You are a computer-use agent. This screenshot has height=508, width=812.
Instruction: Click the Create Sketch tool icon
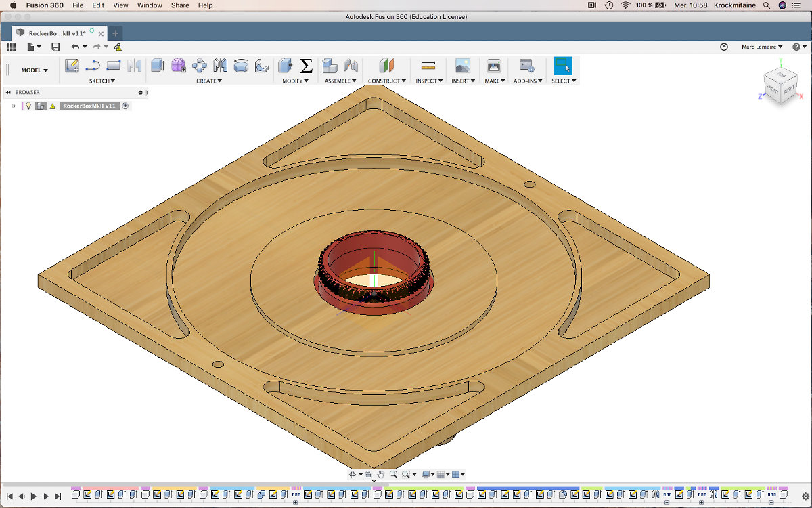click(x=72, y=66)
